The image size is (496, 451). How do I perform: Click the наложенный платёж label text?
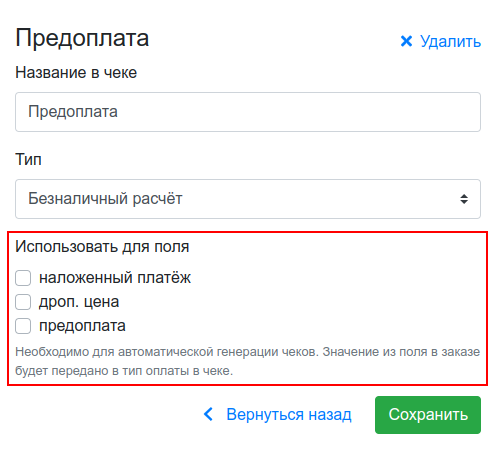[x=115, y=278]
